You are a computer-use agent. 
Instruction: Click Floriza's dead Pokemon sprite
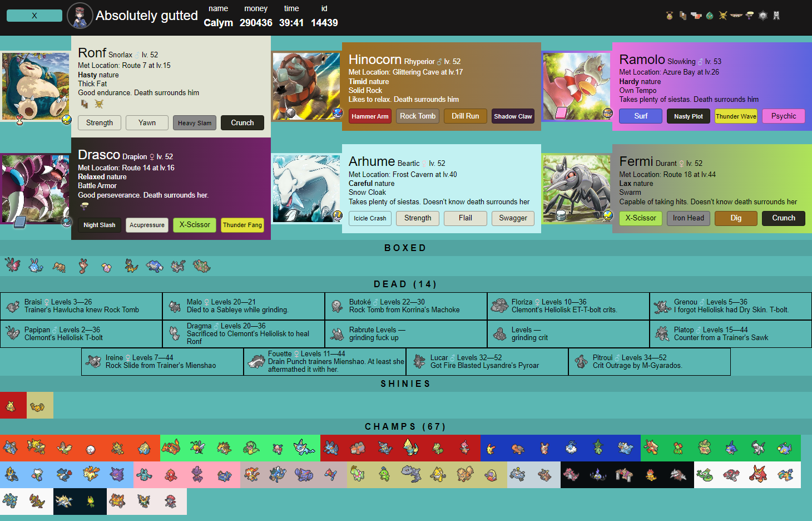coord(500,305)
